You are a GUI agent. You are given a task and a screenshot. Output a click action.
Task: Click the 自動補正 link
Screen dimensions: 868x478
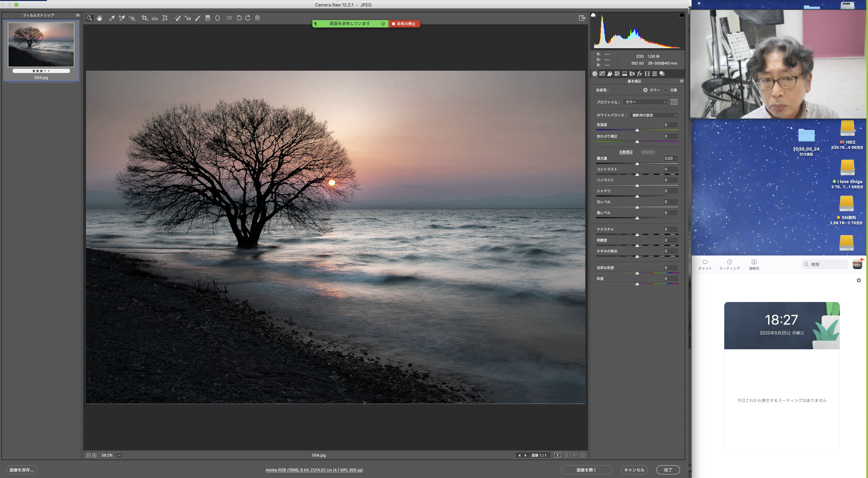click(x=626, y=152)
